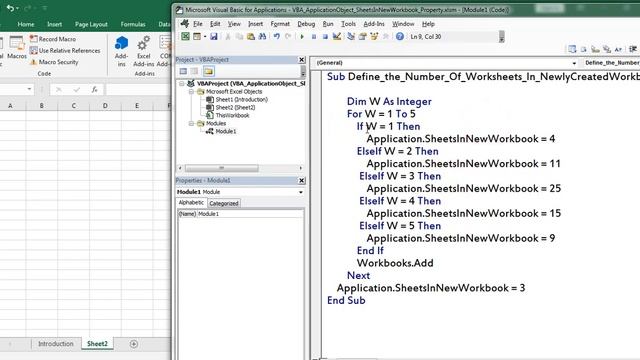Image resolution: width=640 pixels, height=360 pixels.
Task: Click the Procedure box showing Define_the_Number
Action: point(611,63)
